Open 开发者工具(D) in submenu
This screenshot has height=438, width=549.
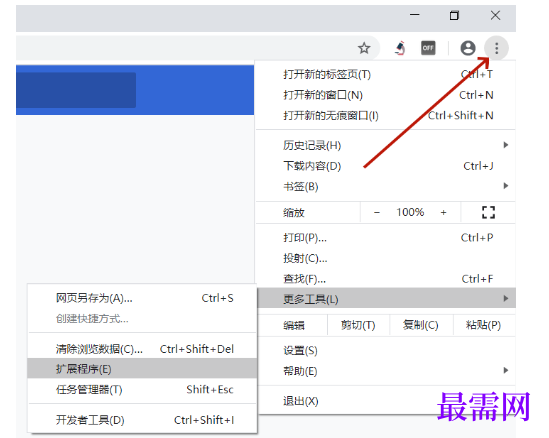142,420
